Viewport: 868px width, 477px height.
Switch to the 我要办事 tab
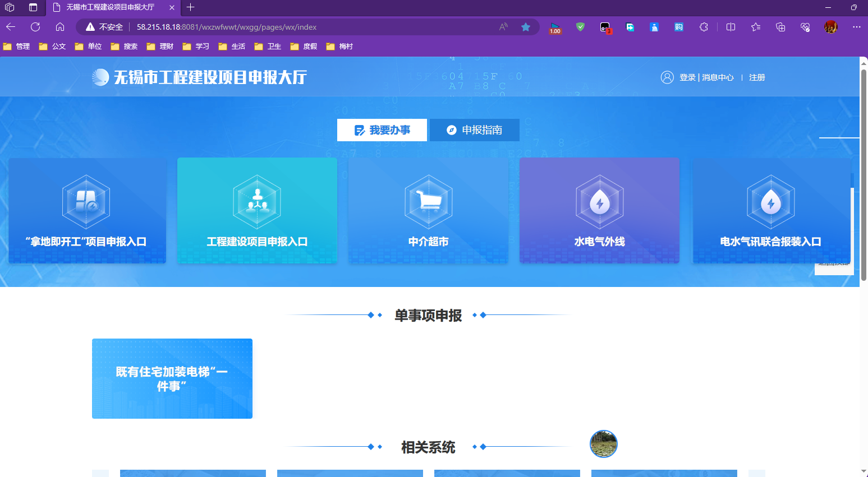tap(382, 130)
